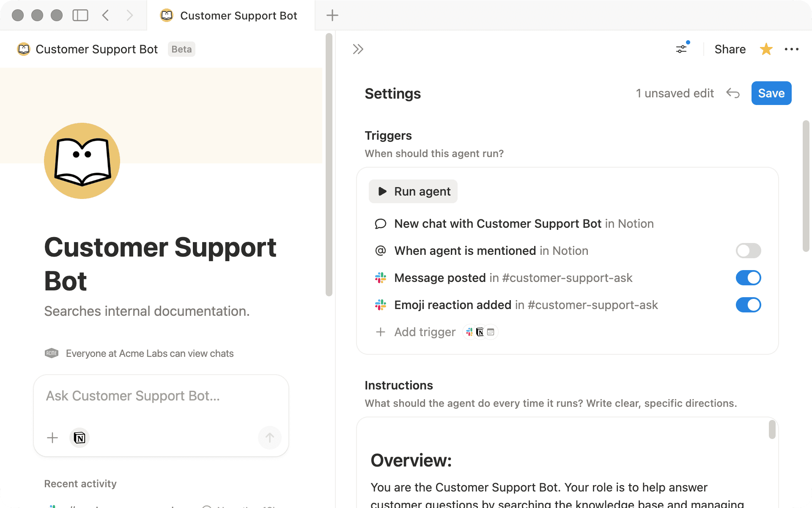The image size is (812, 508).
Task: Open the three-dot more menu
Action: click(x=791, y=49)
